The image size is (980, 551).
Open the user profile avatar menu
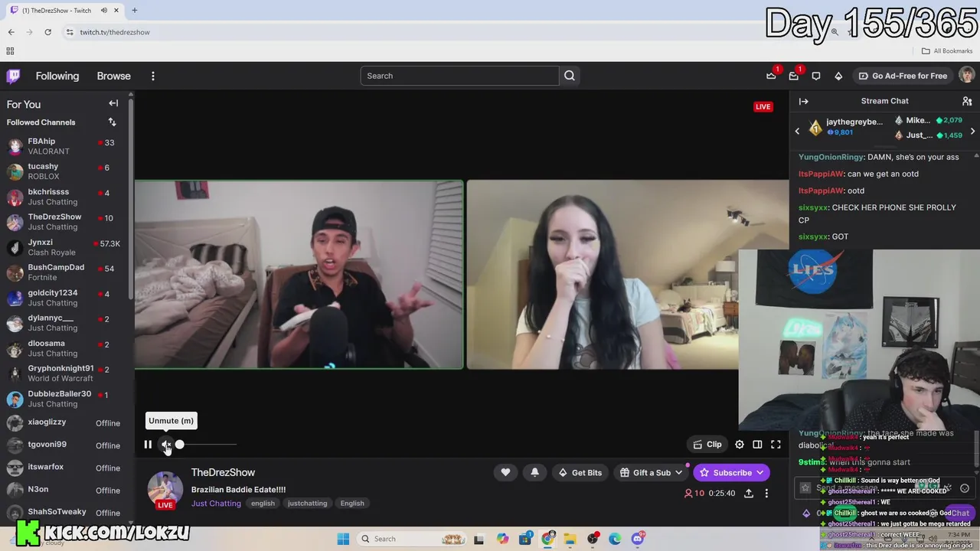[x=967, y=75]
